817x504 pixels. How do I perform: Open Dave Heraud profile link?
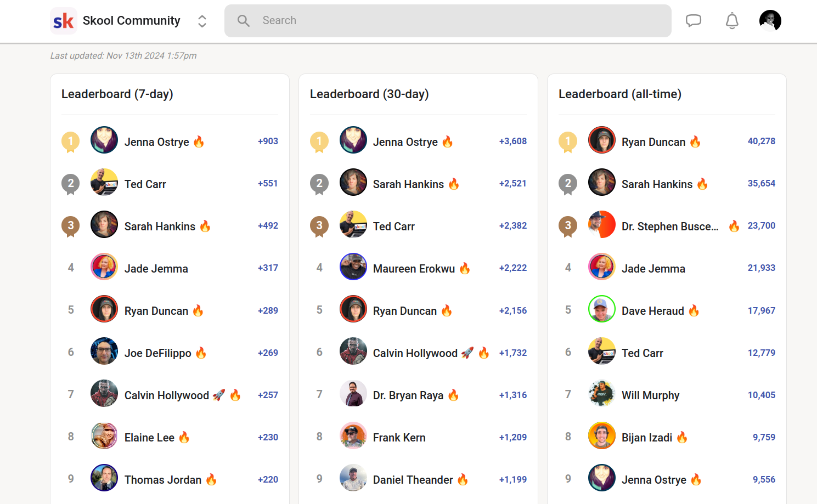click(x=653, y=311)
